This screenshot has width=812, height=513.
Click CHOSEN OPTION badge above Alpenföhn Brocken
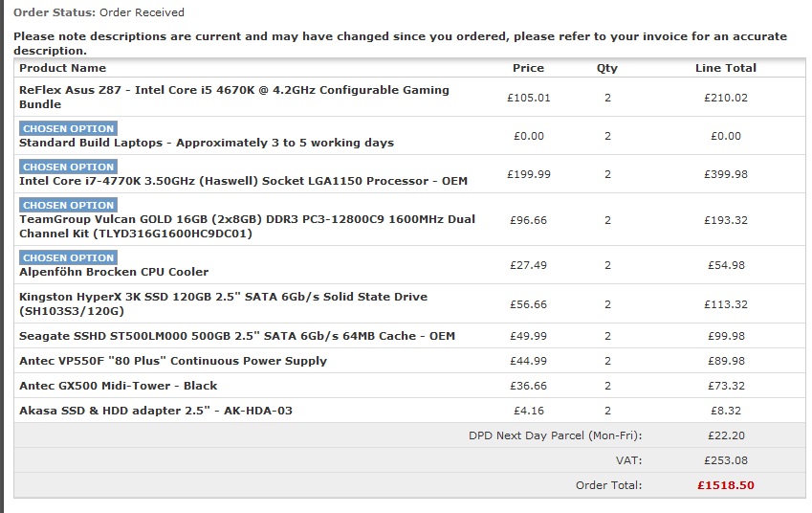[x=68, y=257]
